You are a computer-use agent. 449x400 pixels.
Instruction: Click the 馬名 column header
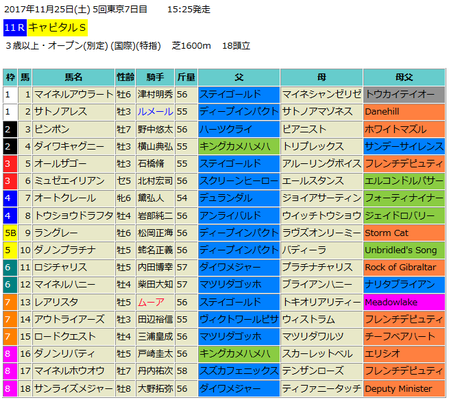[73, 77]
